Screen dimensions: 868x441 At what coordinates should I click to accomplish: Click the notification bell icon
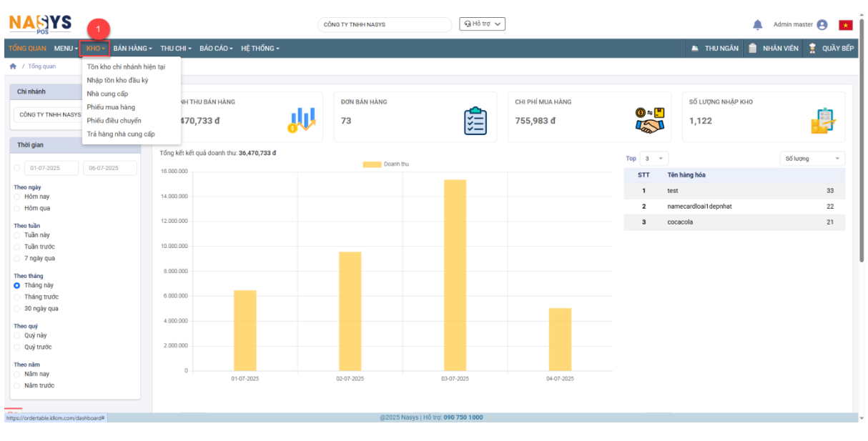point(757,25)
